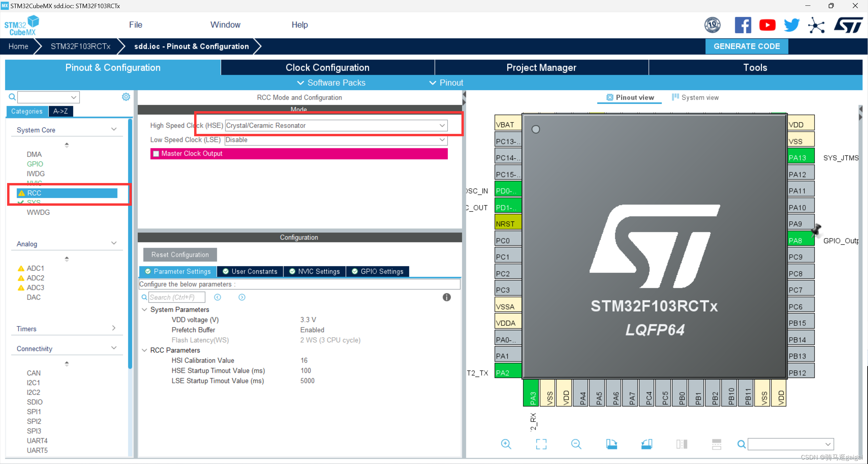868x464 pixels.
Task: Open the Low Speed Clock LSE dropdown
Action: pos(442,140)
